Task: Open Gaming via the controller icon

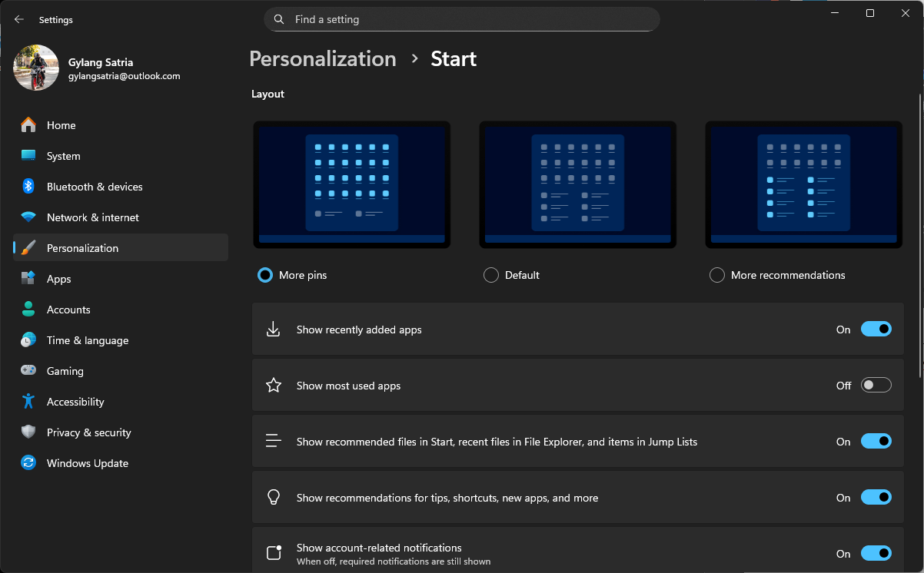Action: pos(28,371)
